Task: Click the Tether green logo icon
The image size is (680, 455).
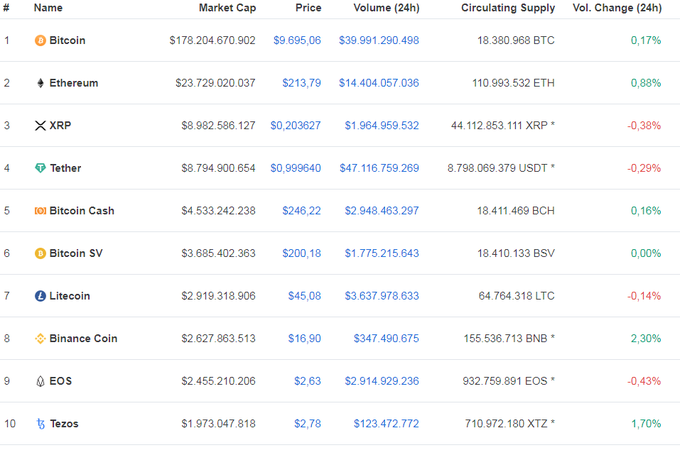Action: pyautogui.click(x=40, y=168)
